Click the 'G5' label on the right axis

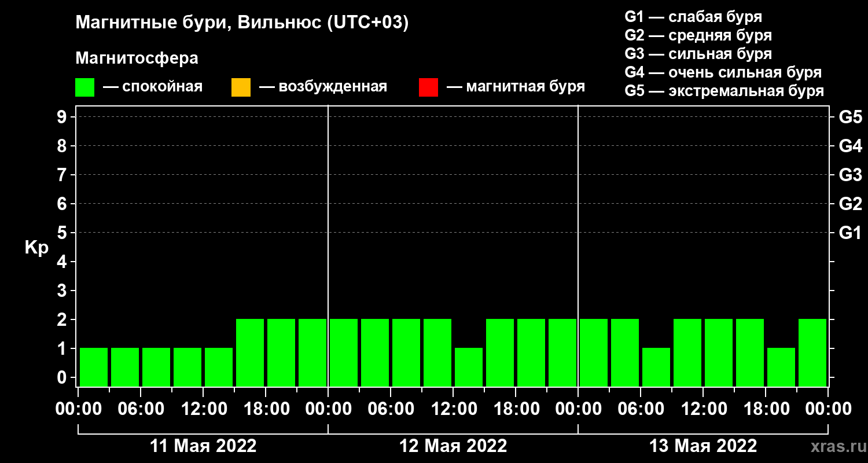click(850, 117)
